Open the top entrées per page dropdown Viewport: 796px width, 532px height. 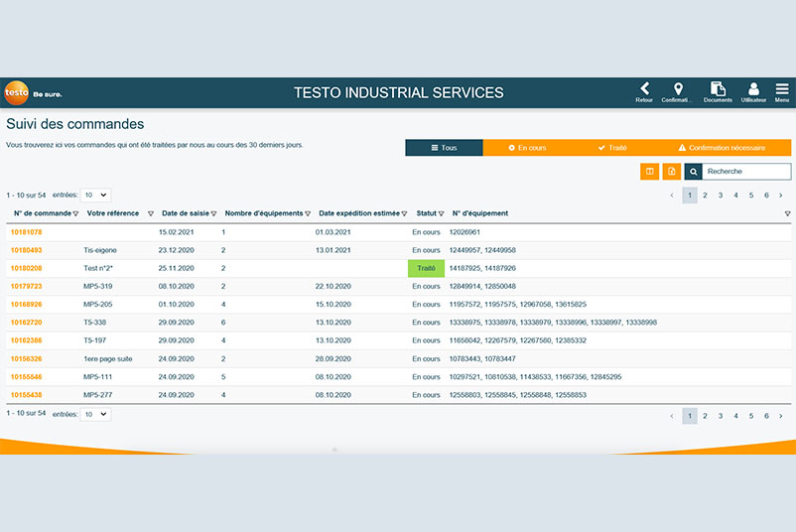coord(95,195)
